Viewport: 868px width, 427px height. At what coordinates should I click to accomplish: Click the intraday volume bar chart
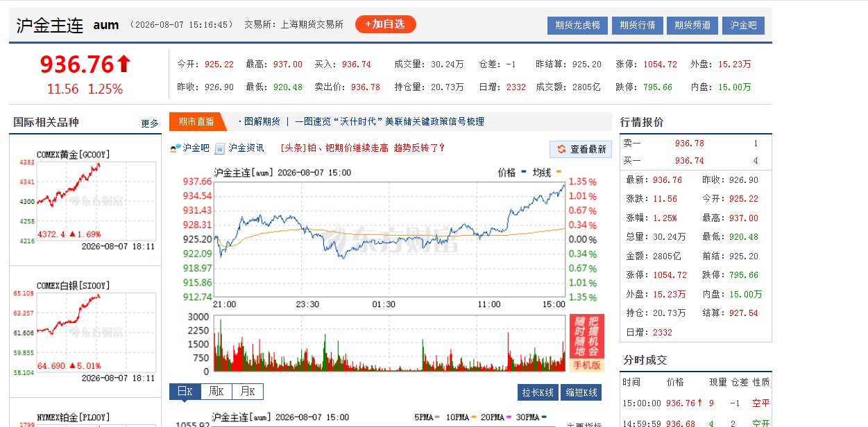click(x=389, y=344)
